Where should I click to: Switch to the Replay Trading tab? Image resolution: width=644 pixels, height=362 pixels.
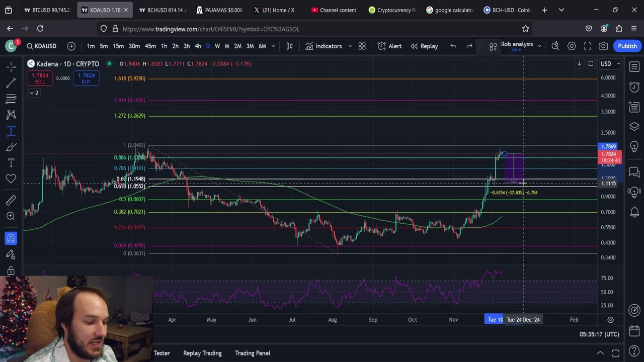pos(202,353)
